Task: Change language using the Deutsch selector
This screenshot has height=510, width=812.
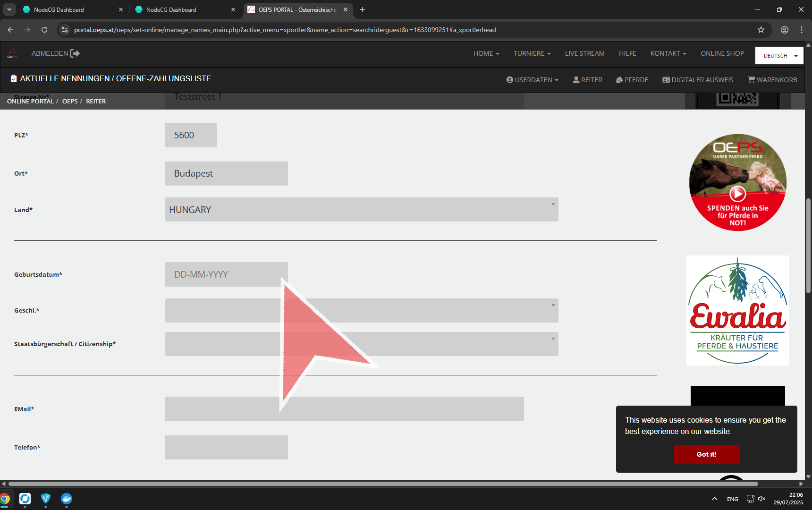Action: pos(779,56)
